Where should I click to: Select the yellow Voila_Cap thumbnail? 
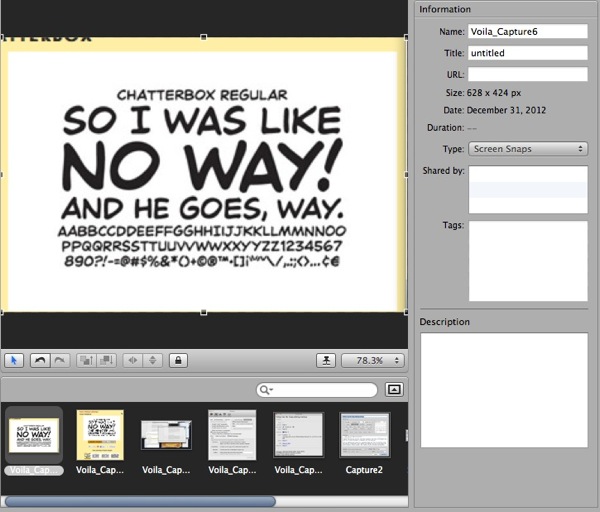100,435
